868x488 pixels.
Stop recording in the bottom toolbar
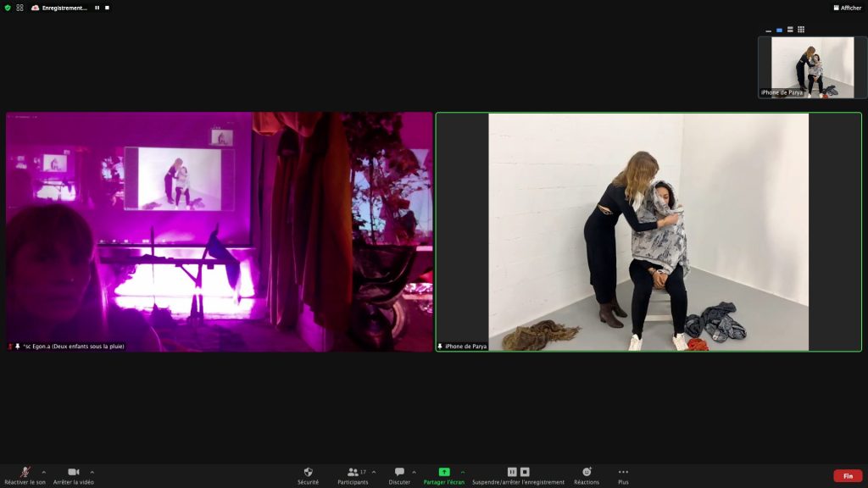525,472
